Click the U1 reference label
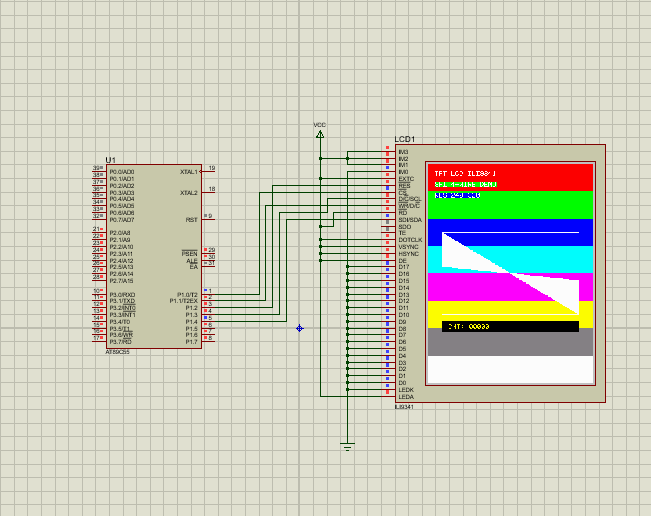Screen dimensions: 651x516 coord(110,160)
